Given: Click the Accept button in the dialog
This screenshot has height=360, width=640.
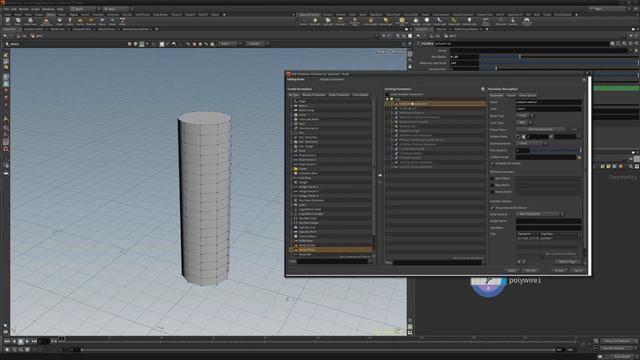Looking at the screenshot, I should click(560, 270).
